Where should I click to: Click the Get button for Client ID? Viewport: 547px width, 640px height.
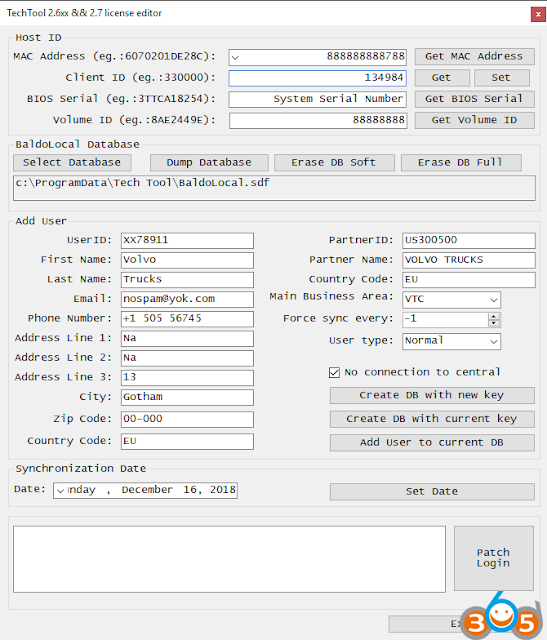click(442, 78)
